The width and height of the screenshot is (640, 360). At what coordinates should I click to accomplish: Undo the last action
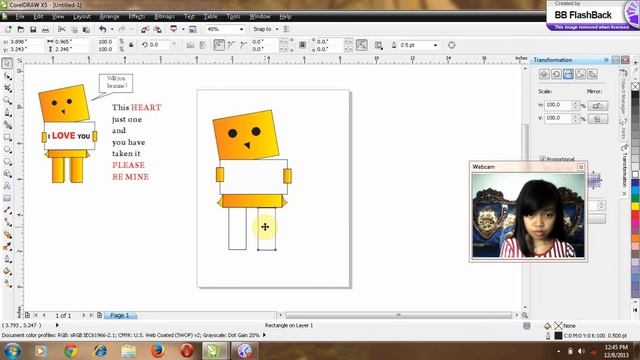click(x=102, y=29)
